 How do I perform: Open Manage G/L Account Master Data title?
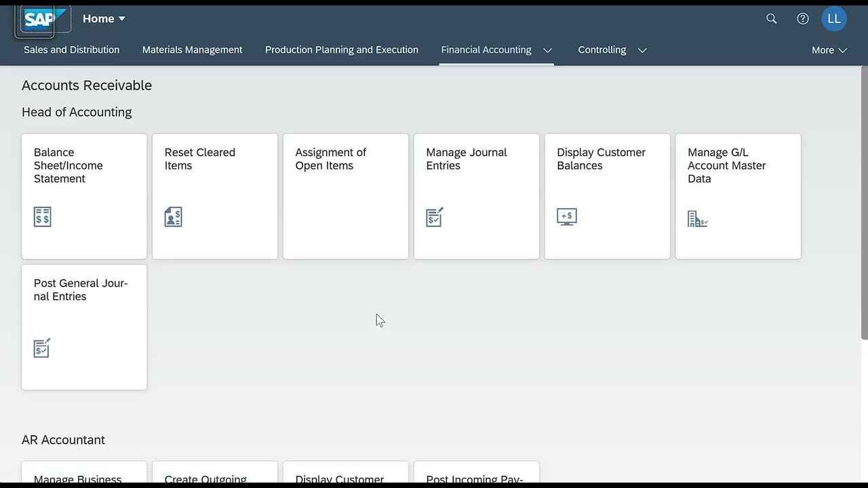coord(727,165)
